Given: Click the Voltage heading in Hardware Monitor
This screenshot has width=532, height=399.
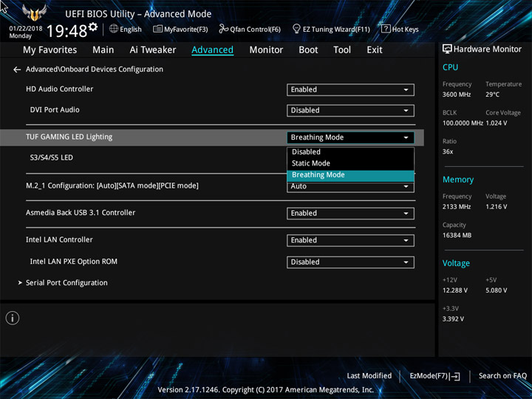Looking at the screenshot, I should click(456, 263).
